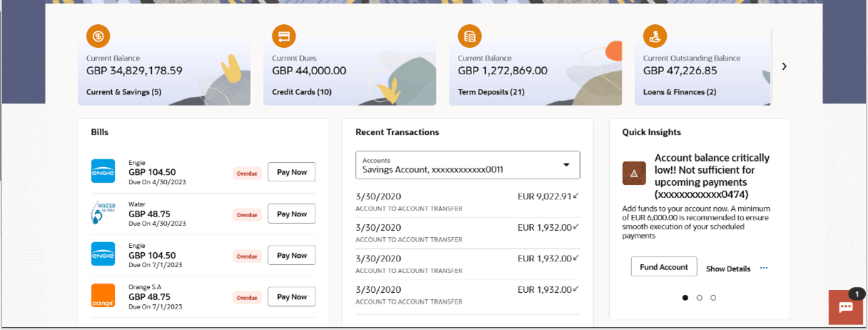The height and width of the screenshot is (330, 868).
Task: Click the Current & Savings coin icon
Action: pos(98,36)
